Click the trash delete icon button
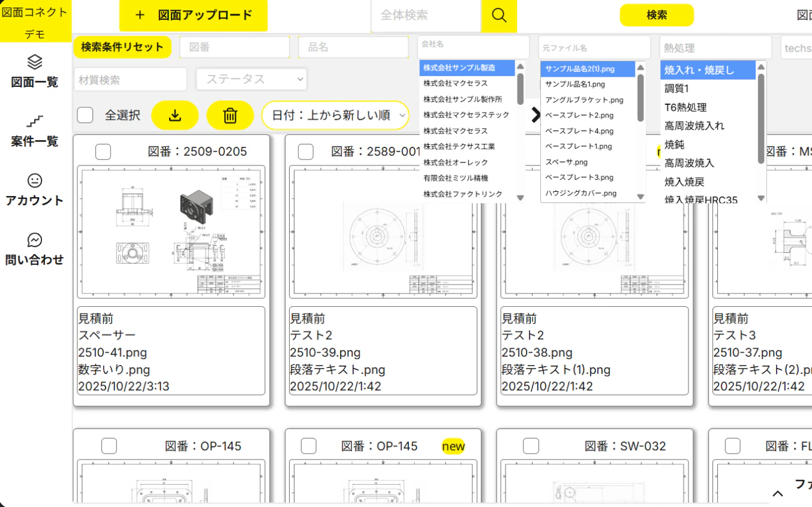The height and width of the screenshot is (507, 812). click(230, 115)
